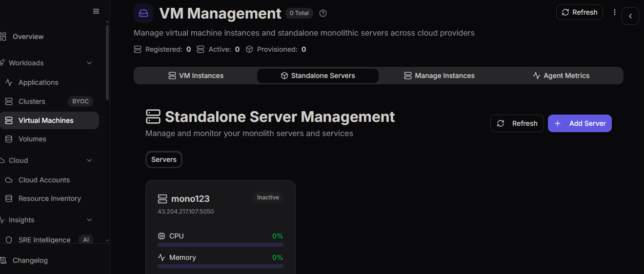This screenshot has width=644, height=274.
Task: Open the three-dot more options menu
Action: pos(615,12)
